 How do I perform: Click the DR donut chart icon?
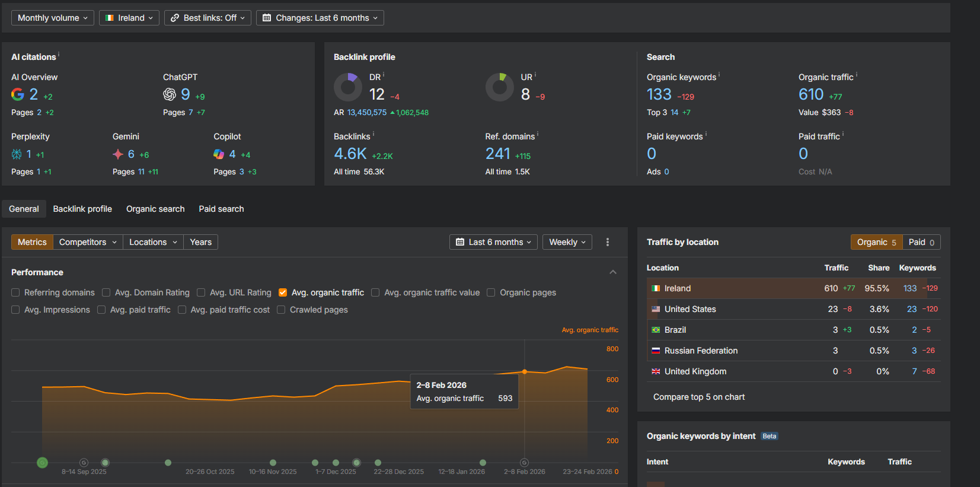tap(348, 87)
